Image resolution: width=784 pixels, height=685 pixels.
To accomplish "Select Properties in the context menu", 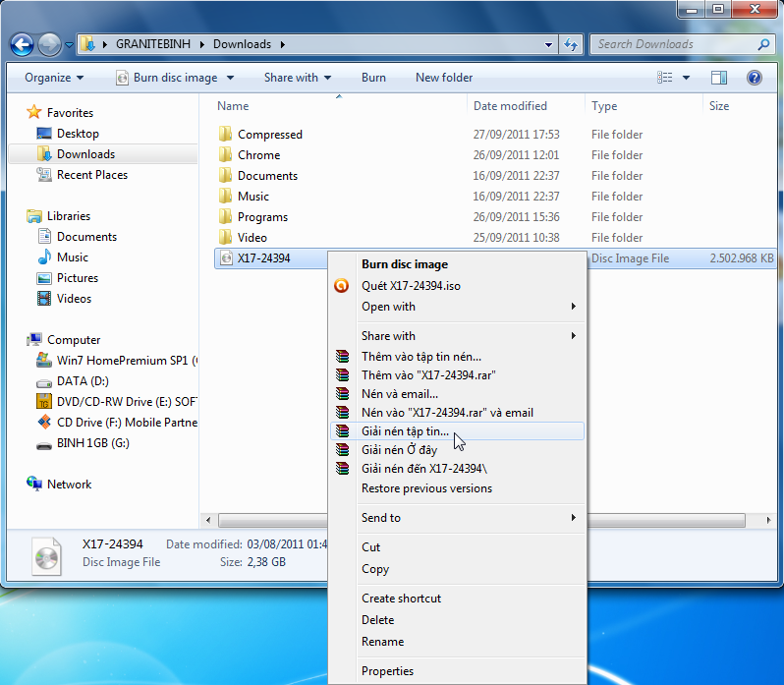I will tap(387, 671).
